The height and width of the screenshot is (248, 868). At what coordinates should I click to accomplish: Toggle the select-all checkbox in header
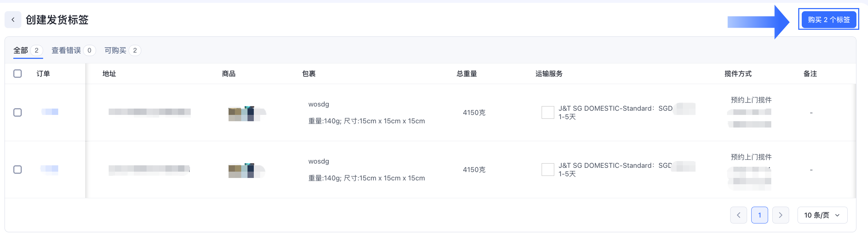pyautogui.click(x=18, y=74)
